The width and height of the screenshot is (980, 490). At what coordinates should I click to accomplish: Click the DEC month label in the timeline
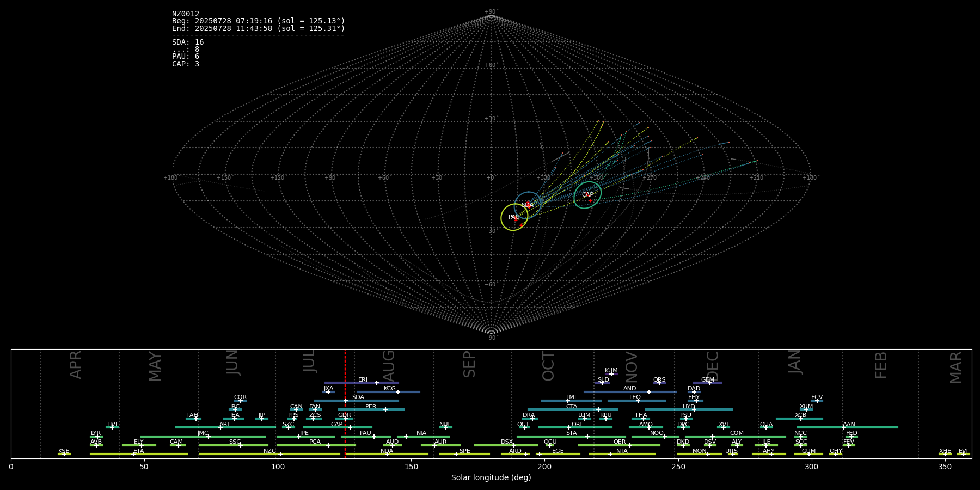[713, 366]
